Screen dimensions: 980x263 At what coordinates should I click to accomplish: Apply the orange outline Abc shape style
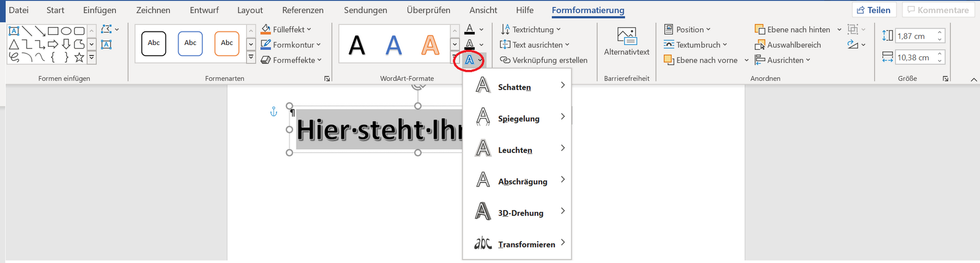pos(227,43)
